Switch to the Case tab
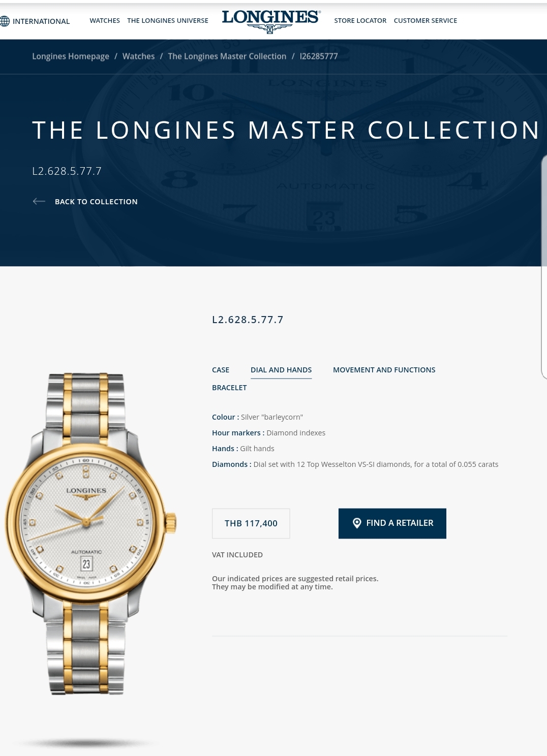The height and width of the screenshot is (756, 547). pos(221,370)
